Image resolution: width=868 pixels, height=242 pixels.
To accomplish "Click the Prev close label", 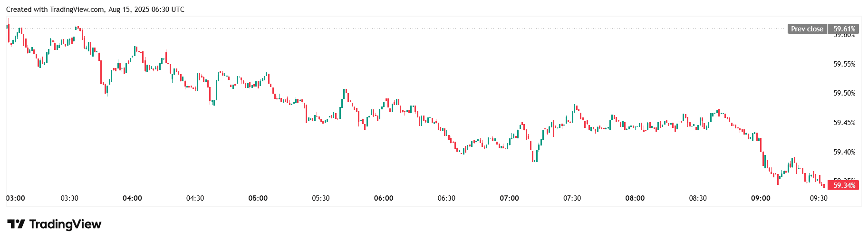I will point(807,29).
